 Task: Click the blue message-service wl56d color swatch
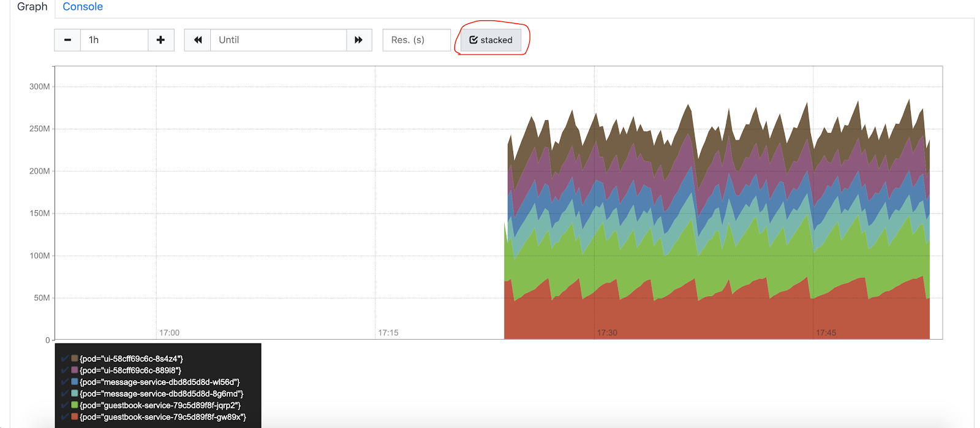pyautogui.click(x=75, y=381)
